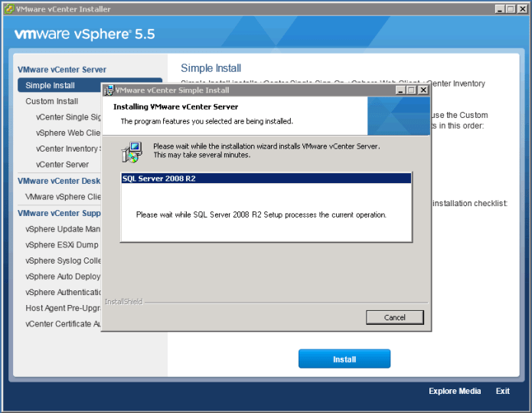The height and width of the screenshot is (413, 532).
Task: Choose vSphere Auto Deploy item
Action: pyautogui.click(x=63, y=277)
